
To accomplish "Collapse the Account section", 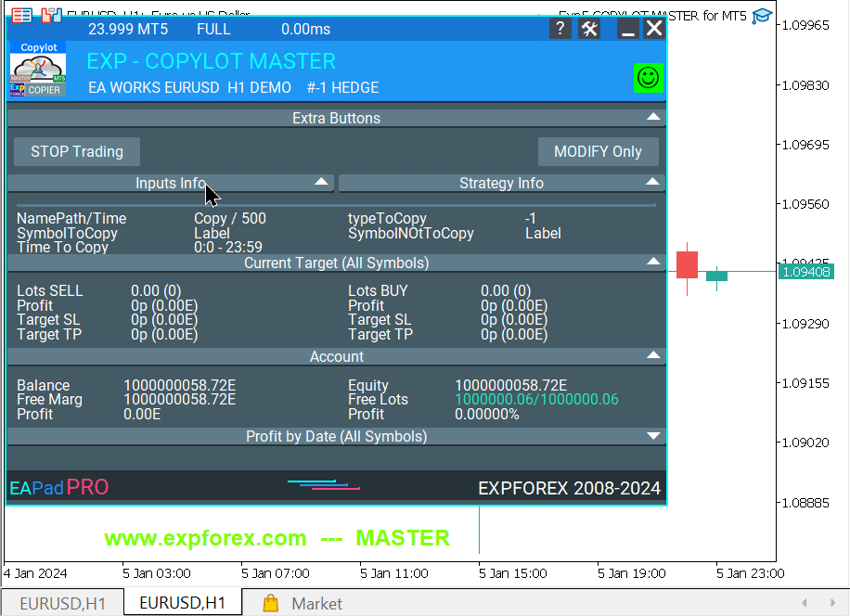I will click(x=653, y=355).
